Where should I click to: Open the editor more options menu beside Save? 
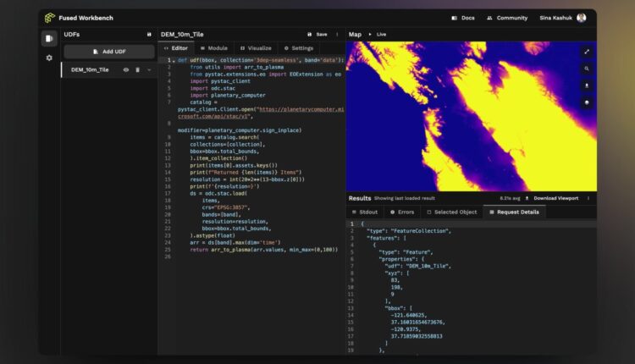tap(336, 35)
